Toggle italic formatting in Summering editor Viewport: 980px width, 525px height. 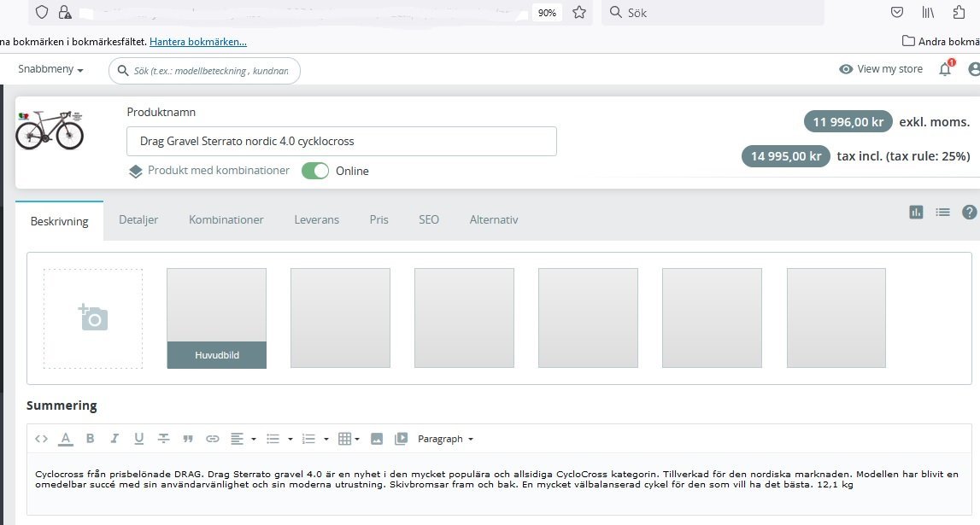pos(114,439)
